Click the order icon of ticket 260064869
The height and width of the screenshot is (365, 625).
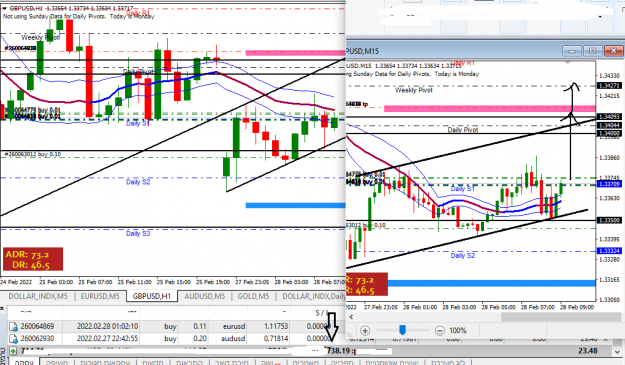(x=14, y=327)
